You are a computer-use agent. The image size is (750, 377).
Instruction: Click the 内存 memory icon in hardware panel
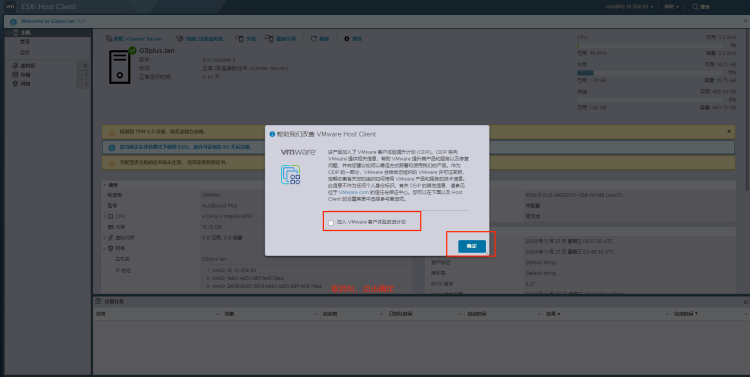coord(111,227)
